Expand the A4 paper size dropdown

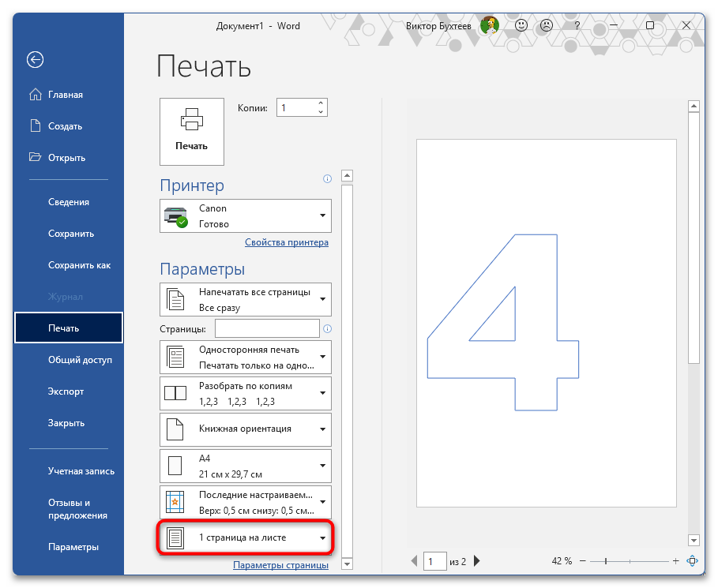click(246, 466)
